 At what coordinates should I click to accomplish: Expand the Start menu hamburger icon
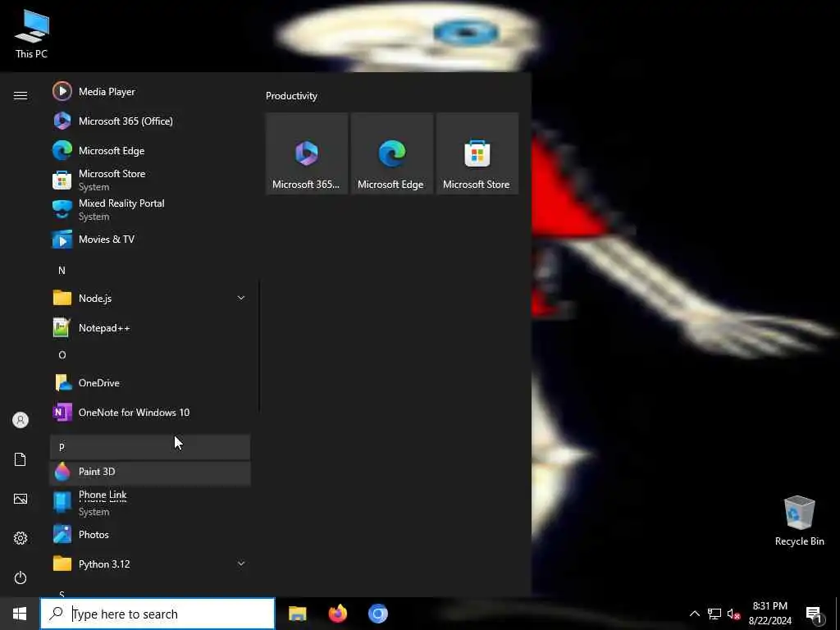coord(21,95)
